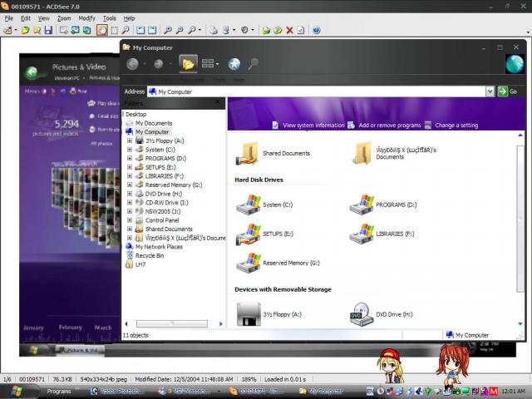This screenshot has width=532, height=399.
Task: Click the 12:01 AM clock in system tray
Action: point(513,392)
